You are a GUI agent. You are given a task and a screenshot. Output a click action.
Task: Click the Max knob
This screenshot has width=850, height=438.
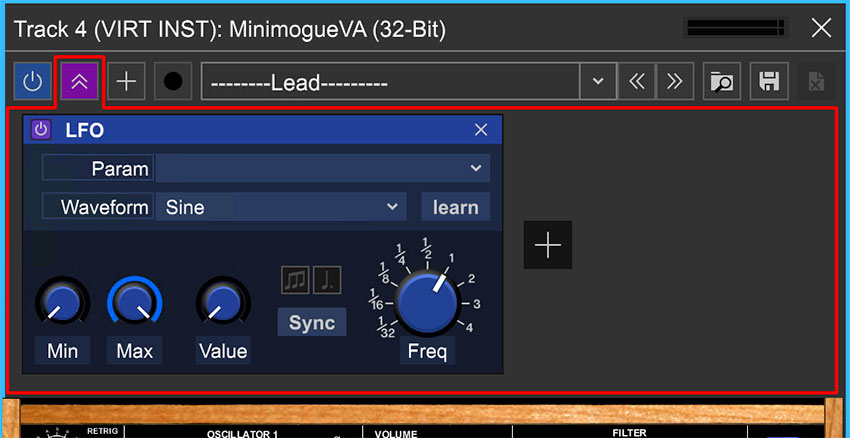pos(134,304)
